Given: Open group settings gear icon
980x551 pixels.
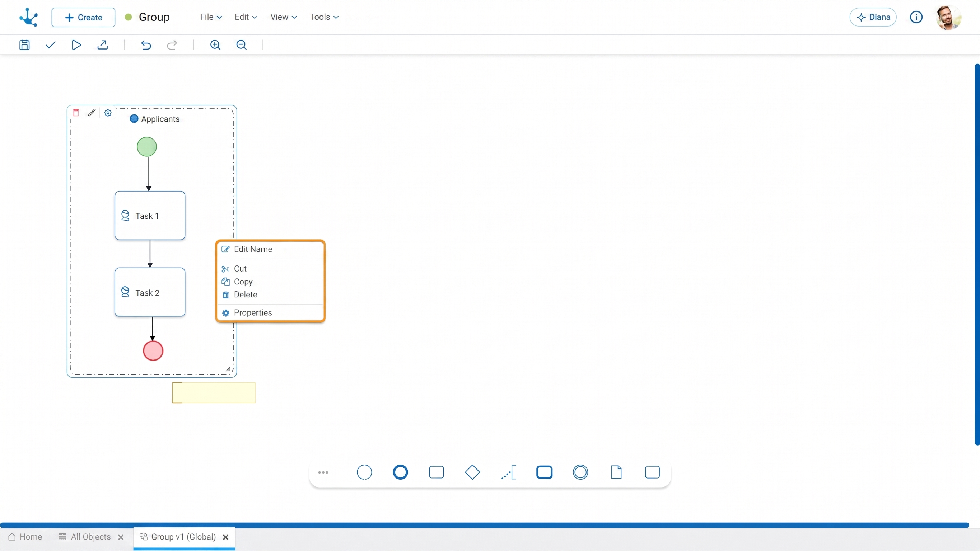Looking at the screenshot, I should click(x=108, y=113).
